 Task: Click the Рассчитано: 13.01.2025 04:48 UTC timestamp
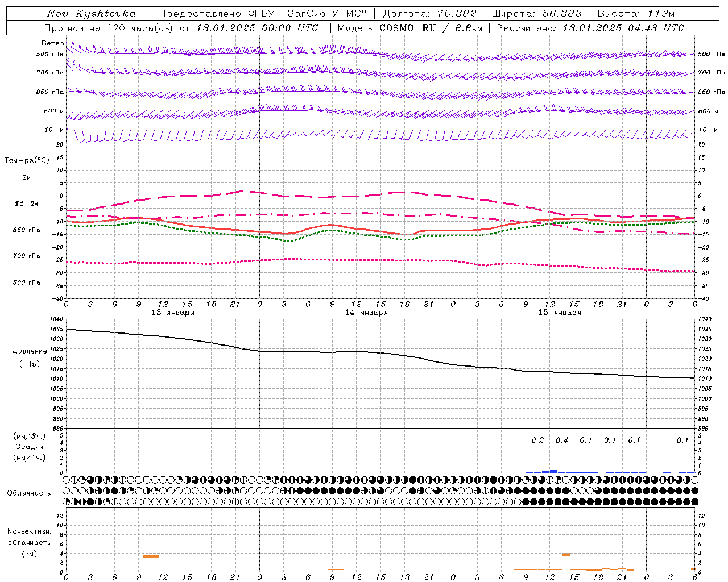pos(590,28)
